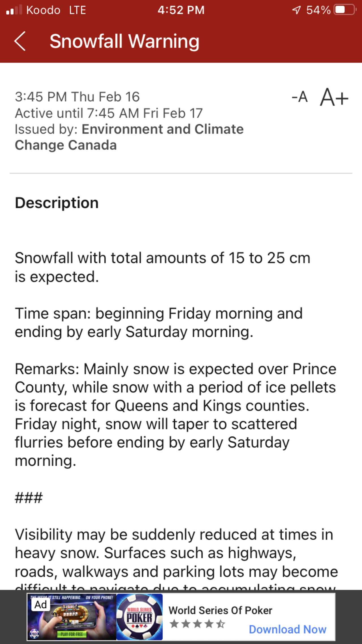Tap the Description heading

pyautogui.click(x=57, y=203)
